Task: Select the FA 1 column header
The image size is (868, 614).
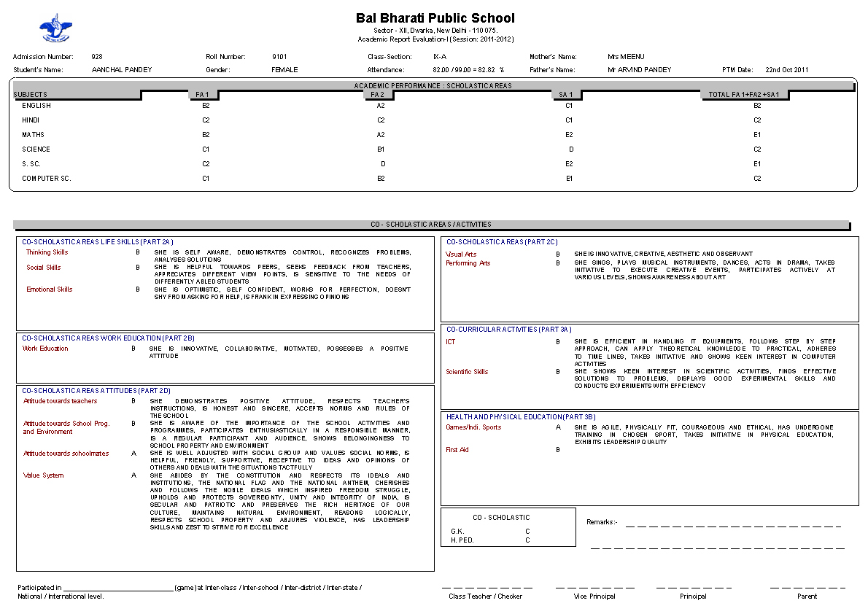Action: (202, 95)
